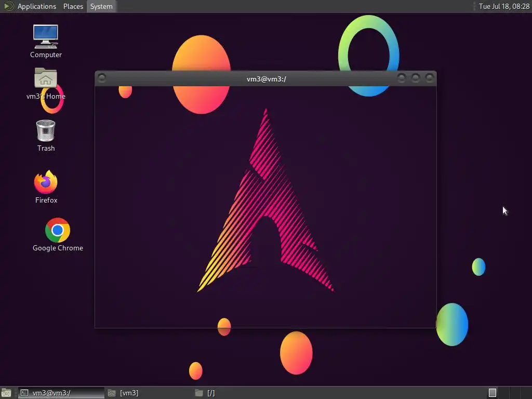Click the Show Desktop icon in bottom panel
The width and height of the screenshot is (532, 399).
6,393
